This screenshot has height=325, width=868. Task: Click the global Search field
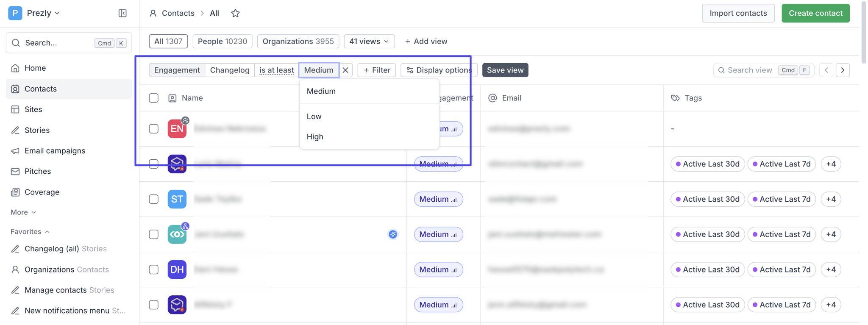[x=69, y=43]
